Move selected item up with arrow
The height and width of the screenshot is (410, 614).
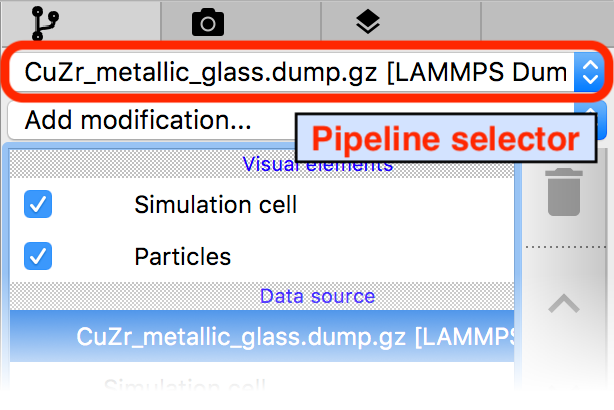tap(565, 301)
